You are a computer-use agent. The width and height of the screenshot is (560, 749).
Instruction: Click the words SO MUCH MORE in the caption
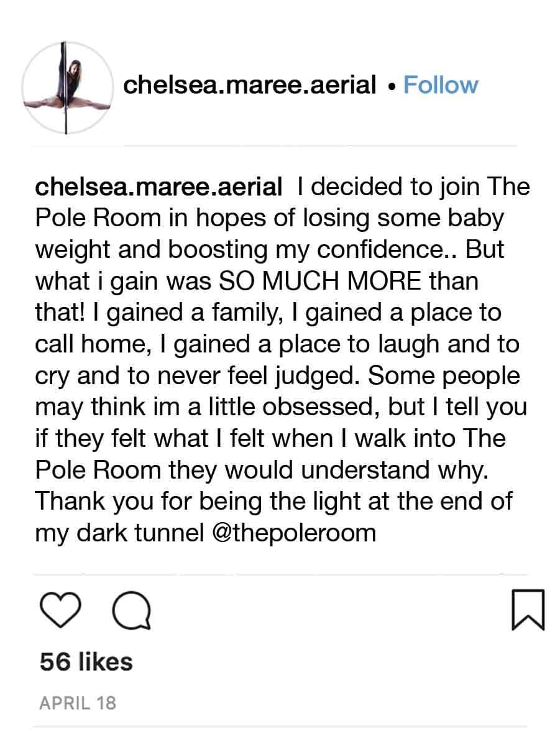(x=317, y=282)
